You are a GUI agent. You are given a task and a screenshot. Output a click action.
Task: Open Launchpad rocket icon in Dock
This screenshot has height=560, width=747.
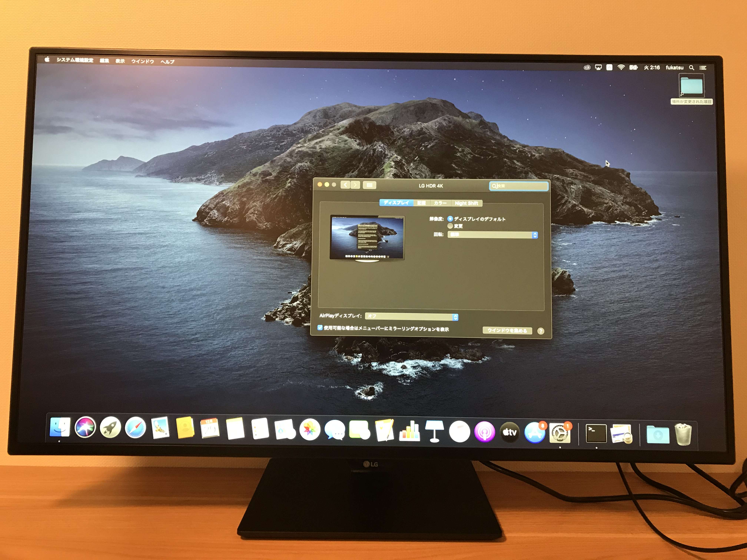click(x=110, y=428)
